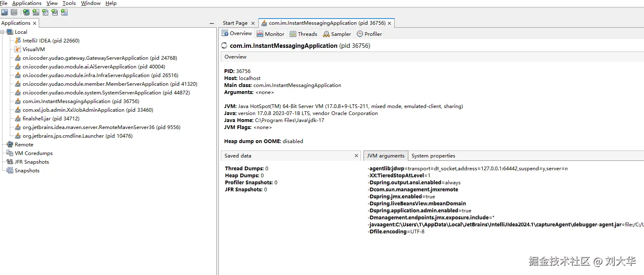Select InfraServerApplication (pid 26516) in tree
The image size is (644, 275).
101,75
